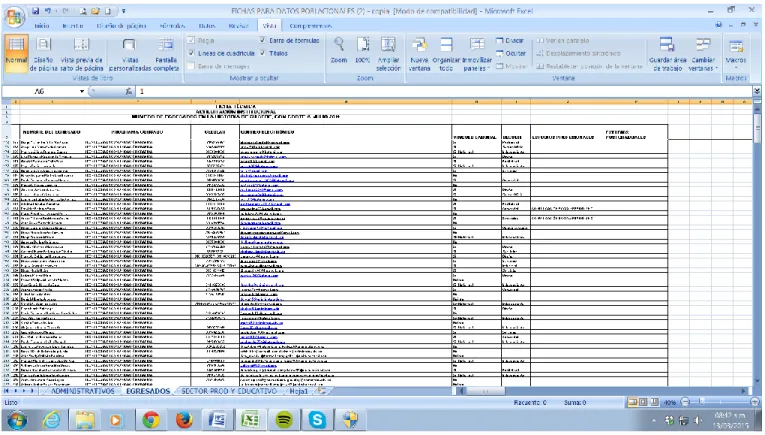Click the insert new worksheet tab icon
The width and height of the screenshot is (765, 435).
(322, 391)
